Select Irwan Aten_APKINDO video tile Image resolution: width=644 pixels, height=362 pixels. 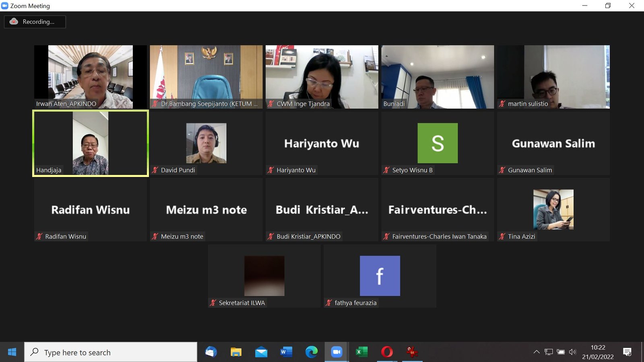(x=91, y=77)
